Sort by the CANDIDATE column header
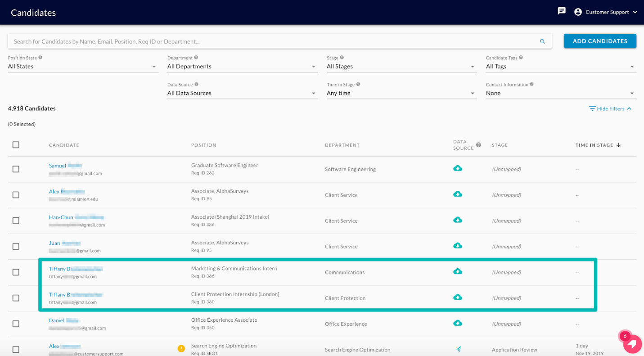 click(64, 145)
